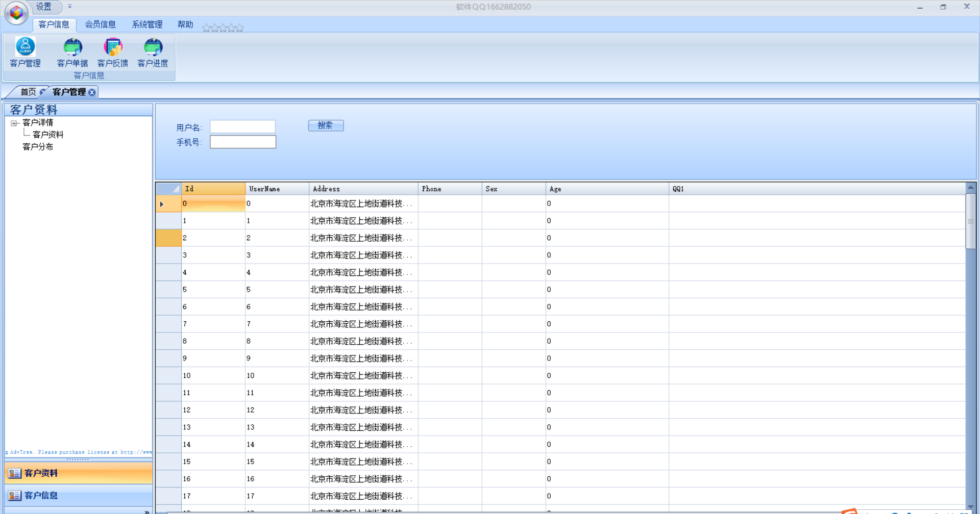Open the 客户管理 tool
980x514 pixels.
point(24,53)
